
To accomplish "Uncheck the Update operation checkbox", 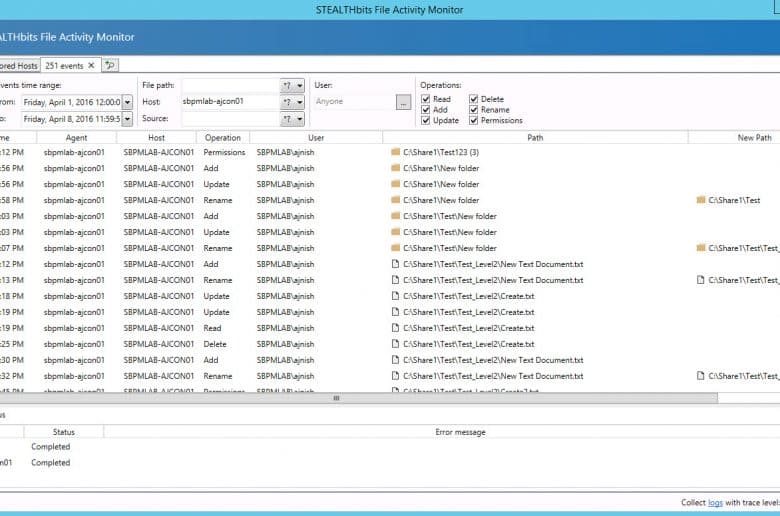I will point(425,120).
